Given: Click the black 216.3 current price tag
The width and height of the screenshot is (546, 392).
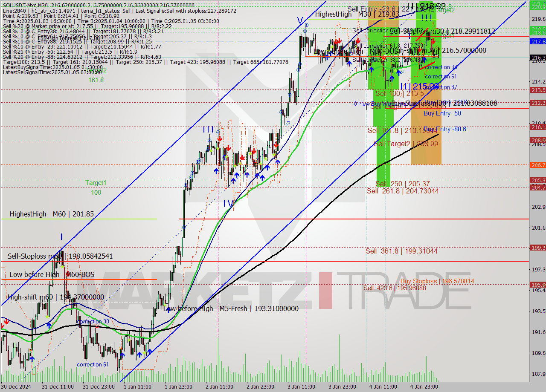Looking at the screenshot, I should click(537, 58).
